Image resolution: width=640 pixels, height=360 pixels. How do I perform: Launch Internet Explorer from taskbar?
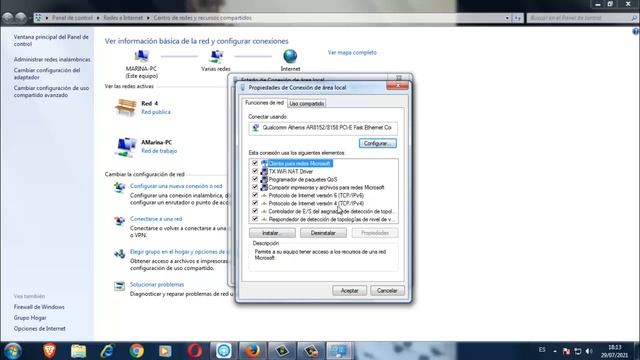click(x=107, y=351)
